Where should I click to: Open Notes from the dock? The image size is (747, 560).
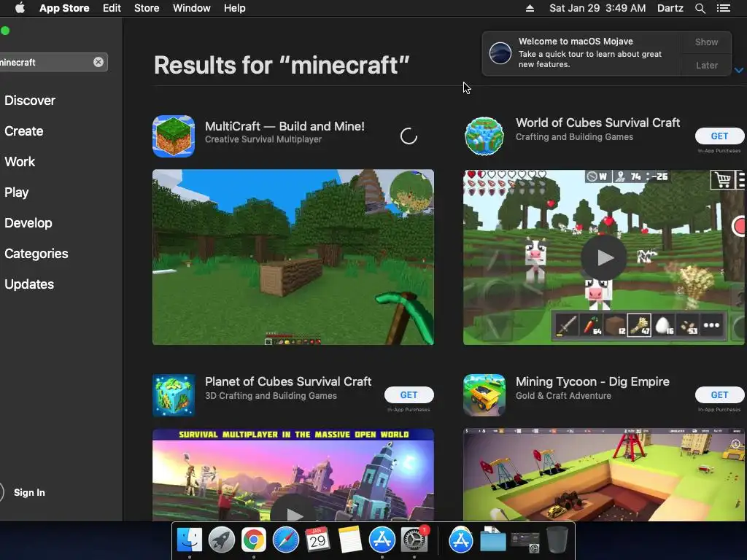tap(349, 540)
